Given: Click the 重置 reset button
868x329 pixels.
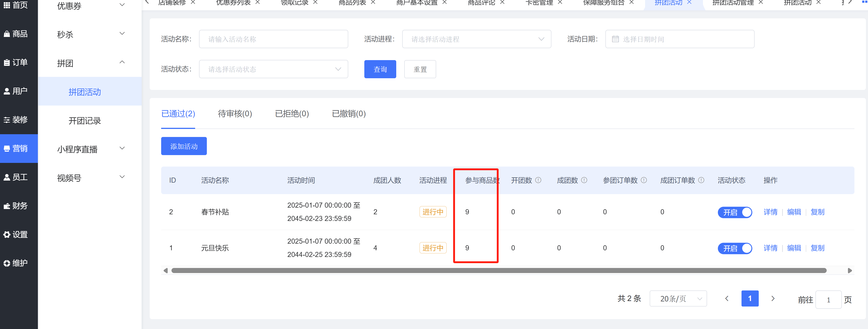Looking at the screenshot, I should point(420,69).
